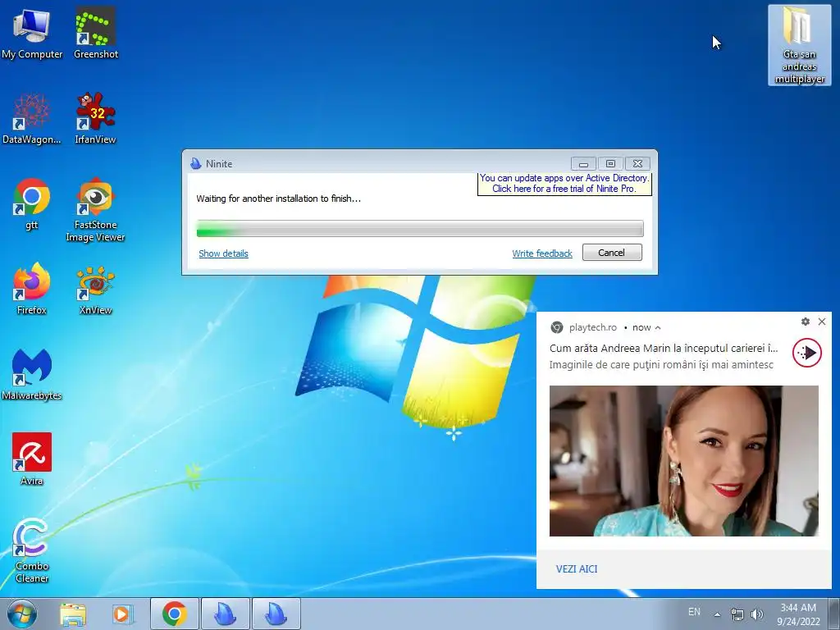Click Show details in Ninite

[223, 253]
